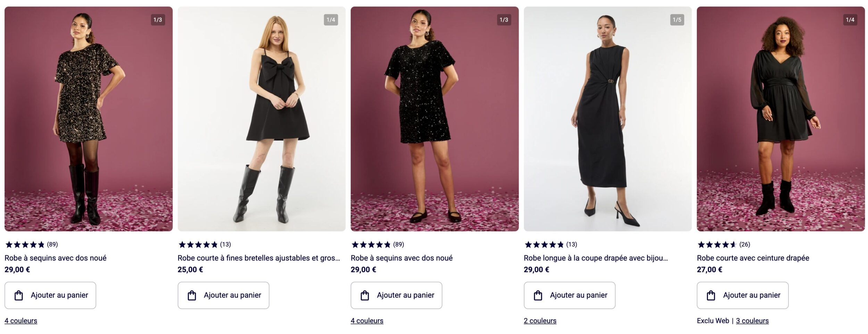This screenshot has width=868, height=334.
Task: Click star rating of Robe longue drapée
Action: (550, 245)
